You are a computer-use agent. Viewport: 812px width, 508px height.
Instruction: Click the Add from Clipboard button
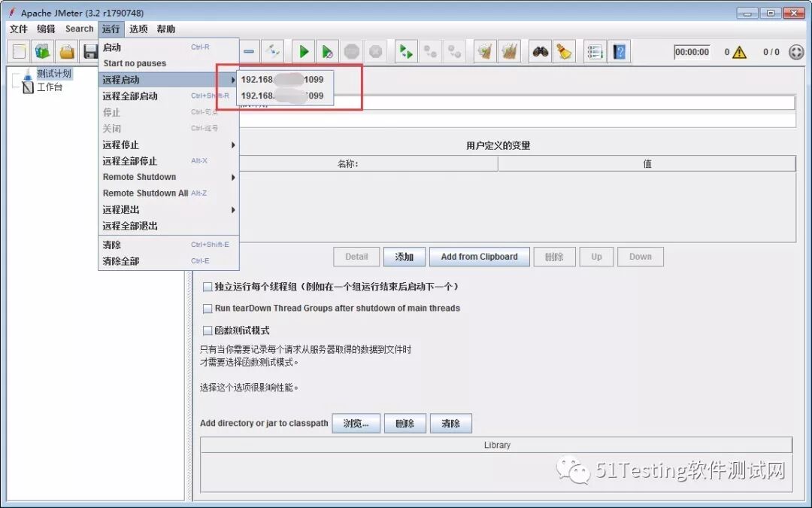pos(480,257)
